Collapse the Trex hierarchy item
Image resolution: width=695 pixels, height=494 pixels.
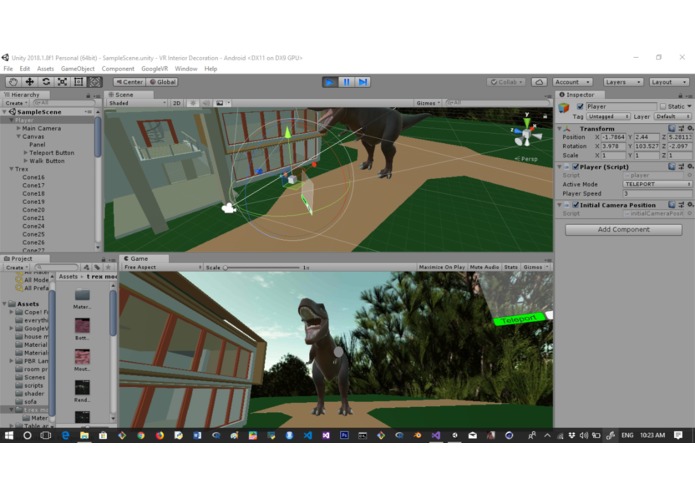[x=11, y=169]
